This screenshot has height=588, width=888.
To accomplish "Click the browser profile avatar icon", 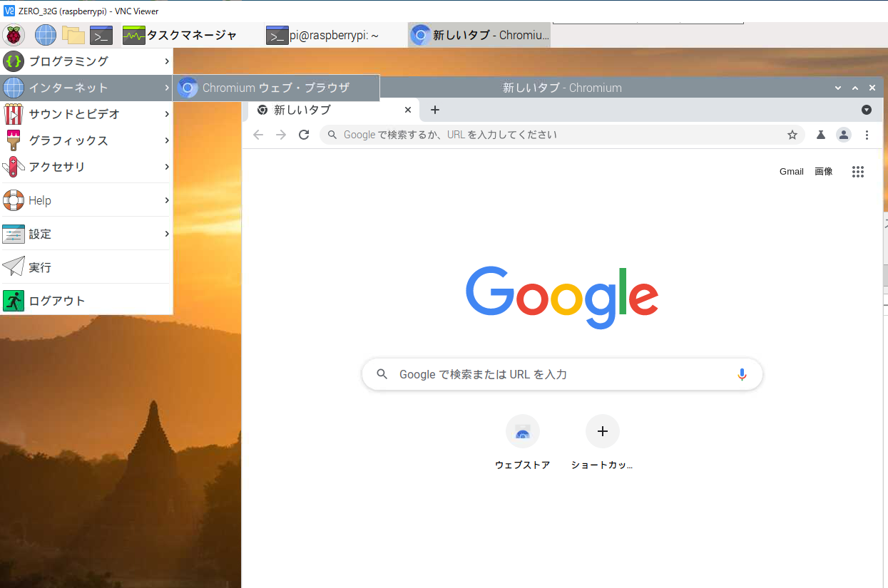I will tap(844, 135).
